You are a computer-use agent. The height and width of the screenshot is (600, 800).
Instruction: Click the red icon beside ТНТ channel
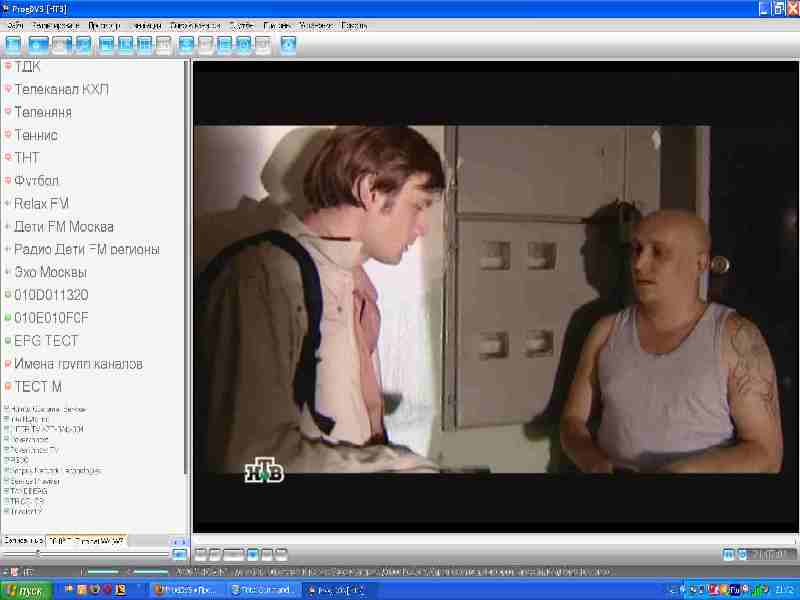[8, 158]
